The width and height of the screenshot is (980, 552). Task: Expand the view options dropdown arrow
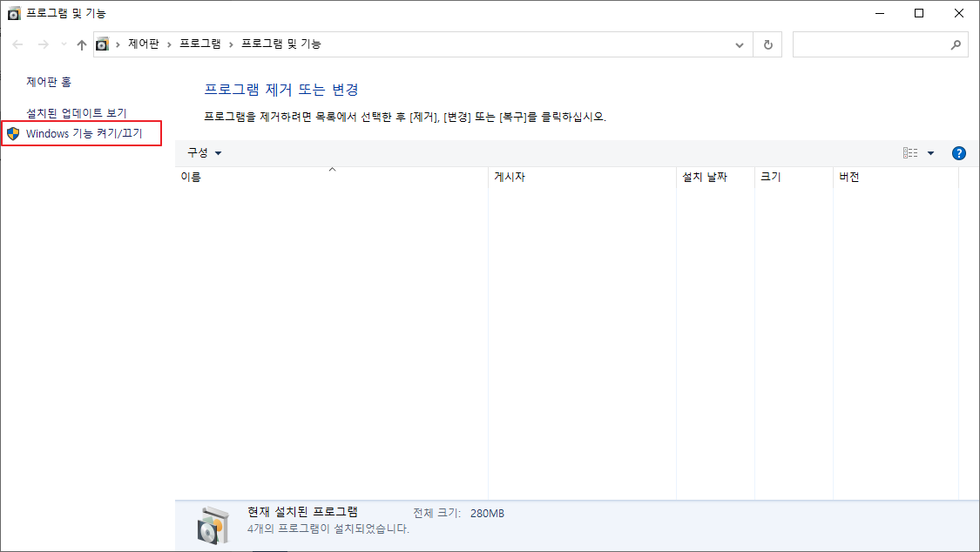[930, 153]
